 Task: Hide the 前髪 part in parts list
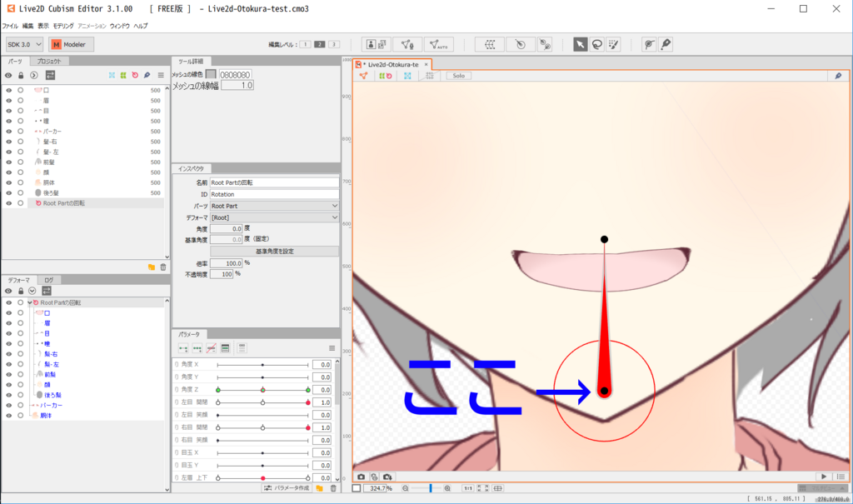pyautogui.click(x=8, y=162)
